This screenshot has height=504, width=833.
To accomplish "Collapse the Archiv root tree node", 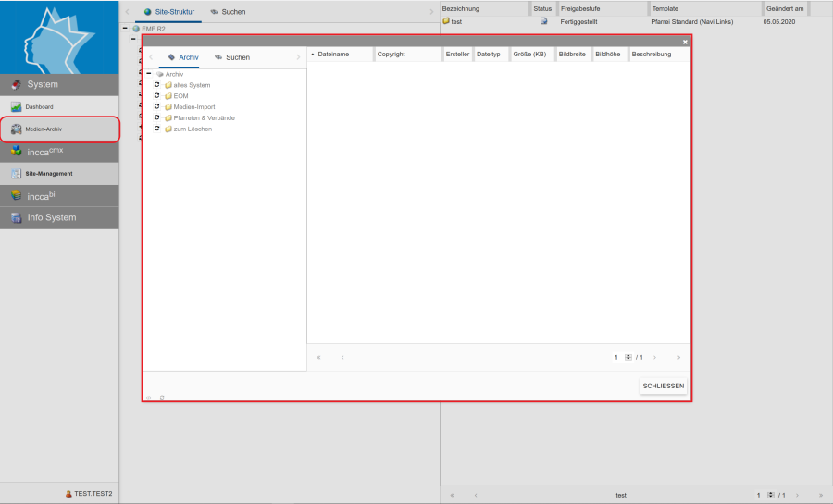I will tap(148, 74).
